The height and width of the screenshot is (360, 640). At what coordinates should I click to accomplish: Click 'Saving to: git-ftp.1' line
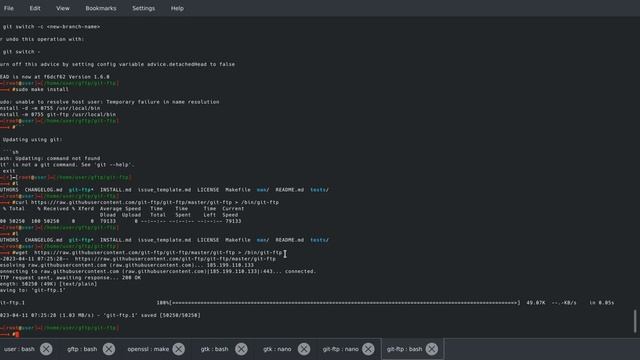click(x=33, y=290)
